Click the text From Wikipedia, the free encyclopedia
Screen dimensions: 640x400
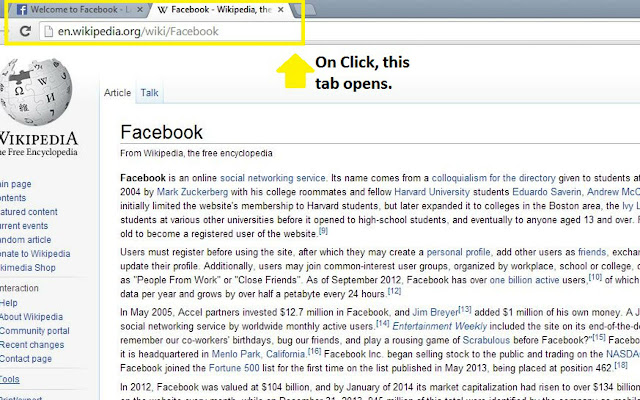(x=196, y=153)
